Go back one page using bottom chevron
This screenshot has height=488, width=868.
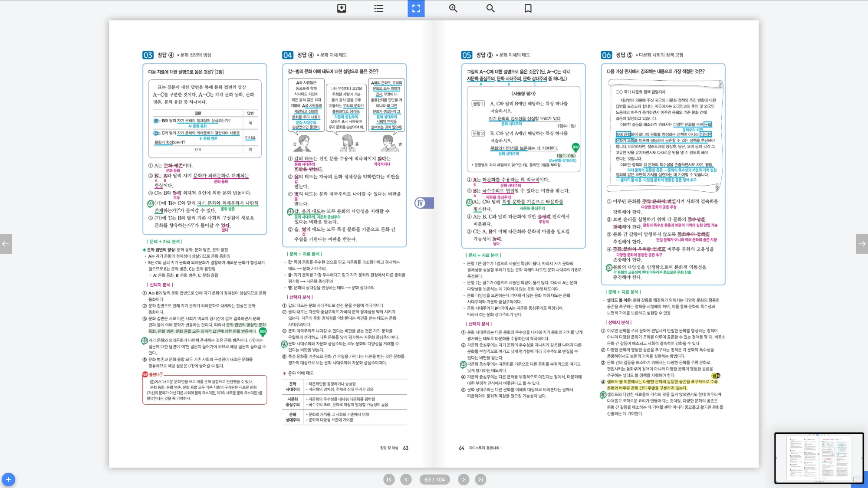coord(406,479)
